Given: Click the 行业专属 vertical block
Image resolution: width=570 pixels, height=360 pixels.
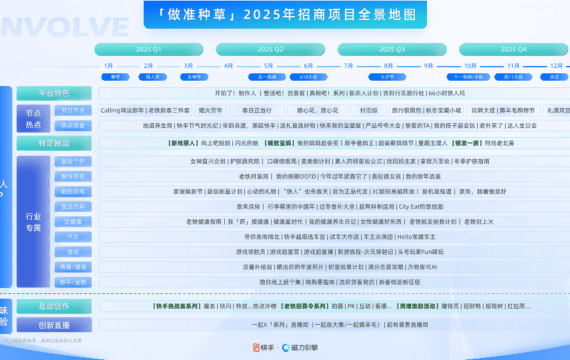Looking at the screenshot, I should [33, 222].
